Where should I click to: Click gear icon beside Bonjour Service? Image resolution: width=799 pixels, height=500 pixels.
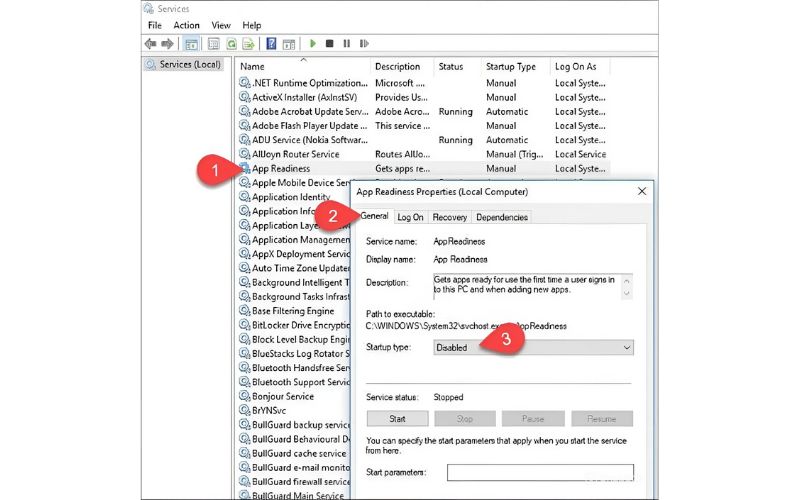coord(245,396)
